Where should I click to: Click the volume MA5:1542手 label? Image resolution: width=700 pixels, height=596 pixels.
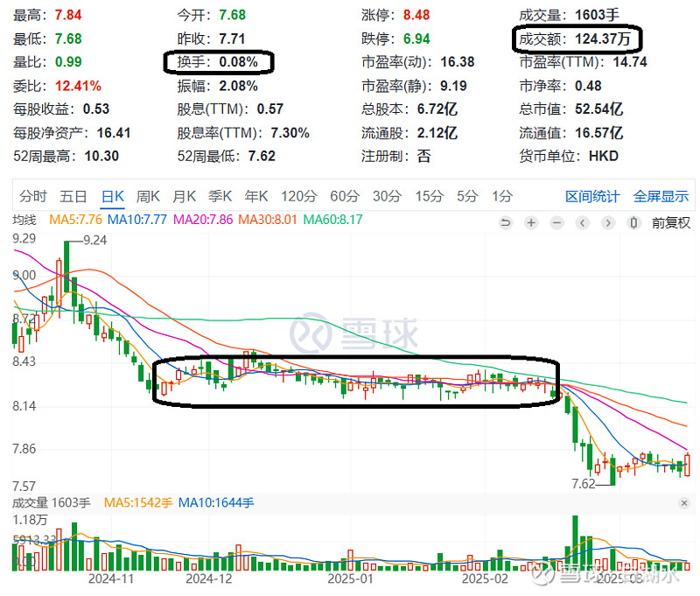click(x=138, y=502)
